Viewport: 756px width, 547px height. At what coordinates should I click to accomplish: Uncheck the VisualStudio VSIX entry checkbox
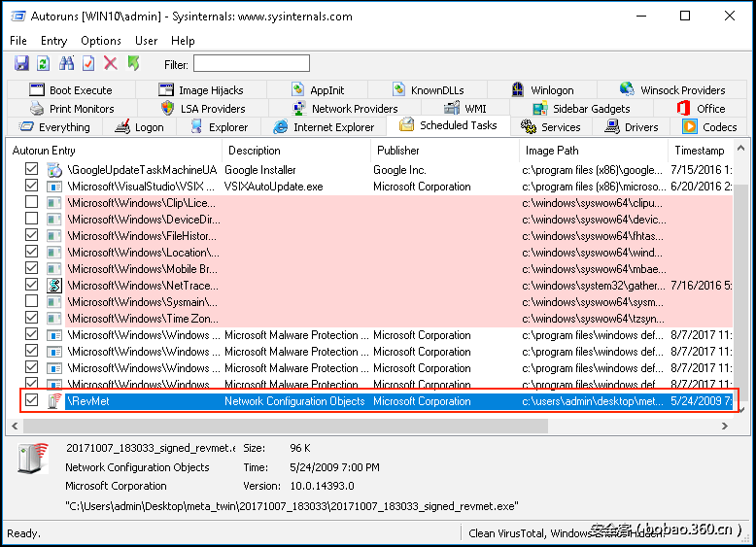[x=31, y=186]
